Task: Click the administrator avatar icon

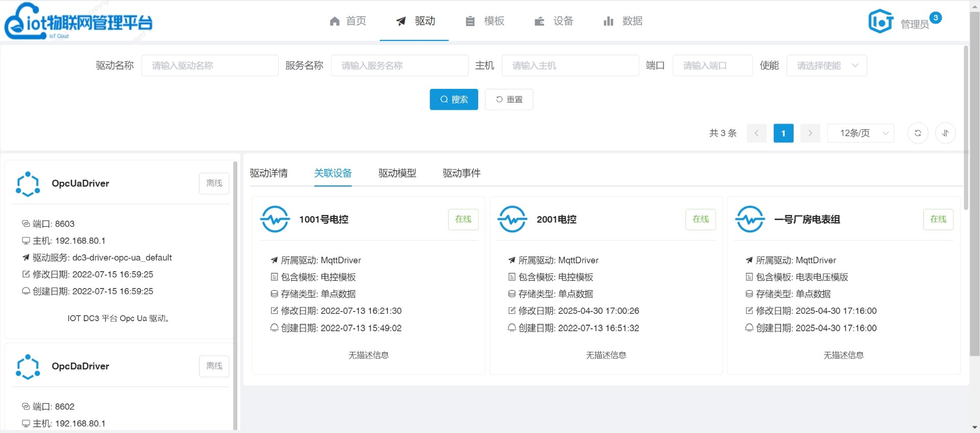Action: click(x=880, y=21)
